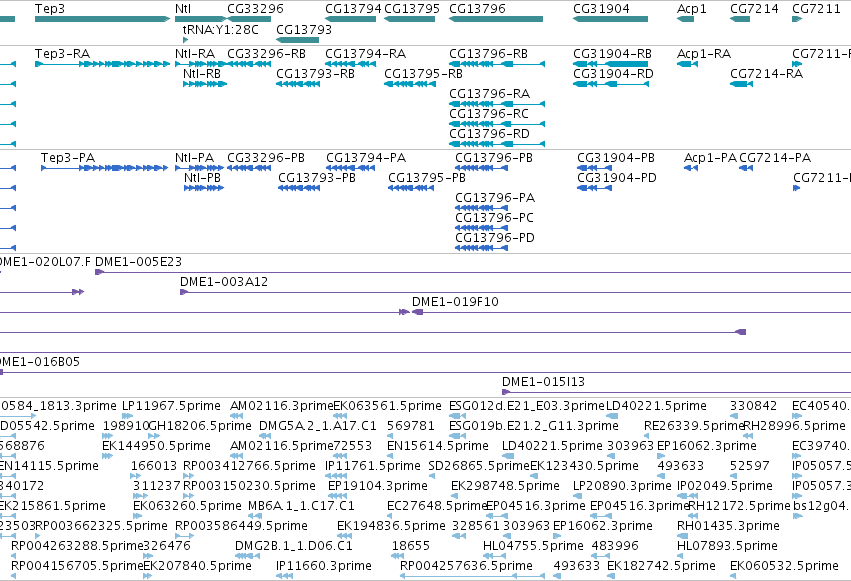Viewport: 851px width, 581px height.
Task: Click the CG13793-PB protein label
Action: (x=317, y=178)
